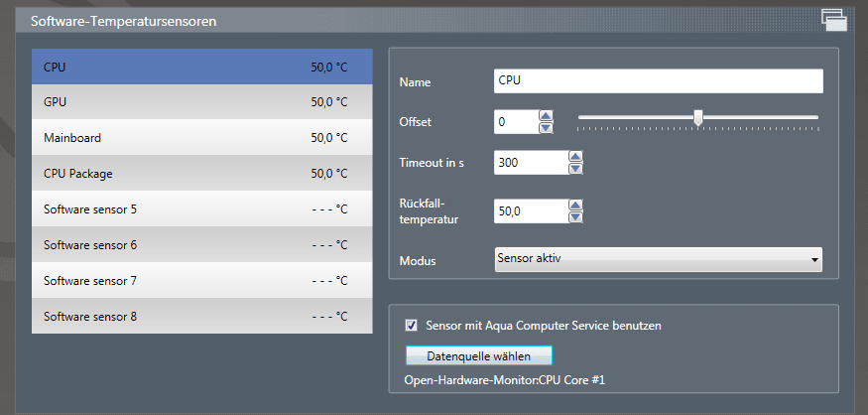Increase Timeout in s with up arrow
The height and width of the screenshot is (415, 868).
point(575,156)
